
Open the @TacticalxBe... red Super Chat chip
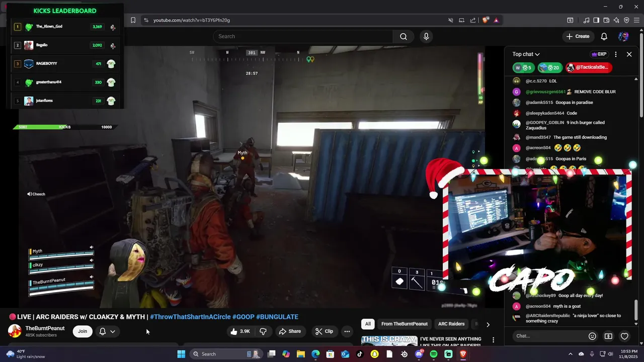[589, 67]
